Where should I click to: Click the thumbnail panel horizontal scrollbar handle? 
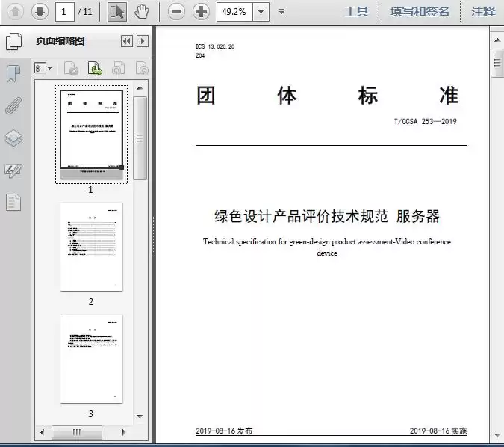[77, 432]
